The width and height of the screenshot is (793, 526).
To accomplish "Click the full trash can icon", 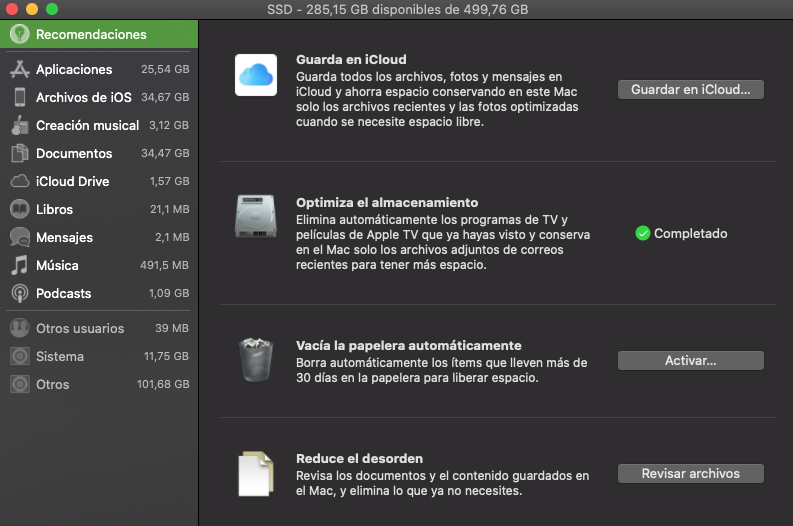I will click(256, 360).
